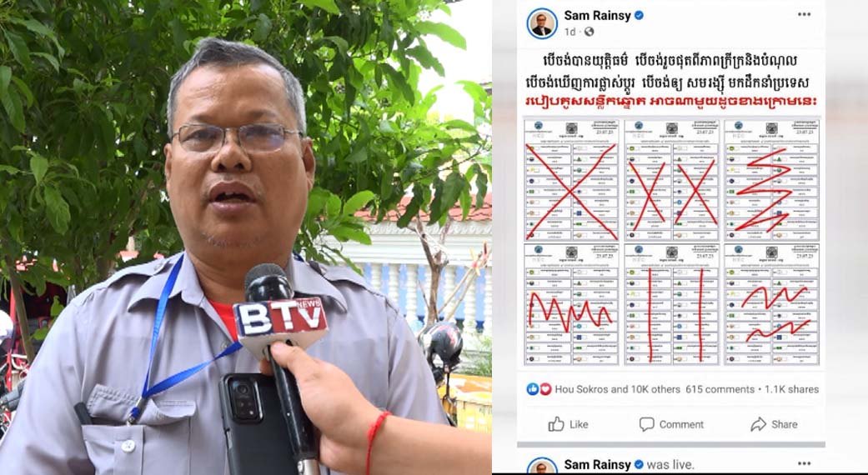The image size is (868, 475).
Task: Click the blue like reaction icon
Action: click(x=533, y=389)
